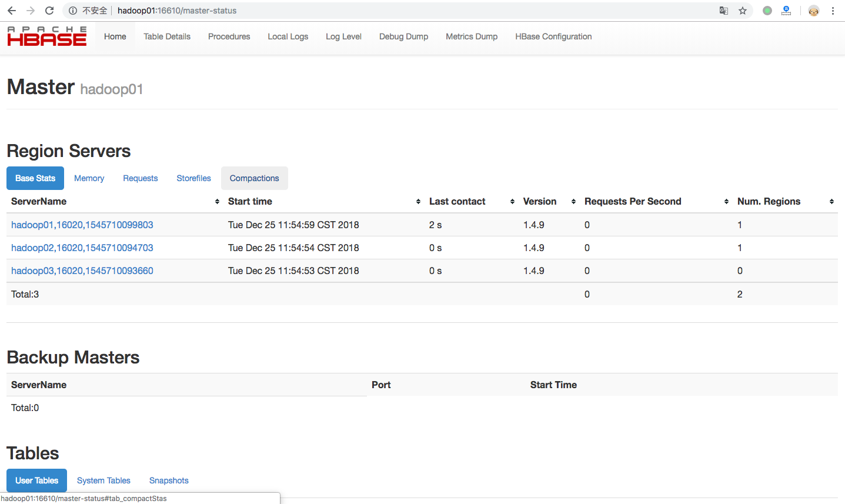Open the Procedures page
The width and height of the screenshot is (845, 504).
click(229, 36)
